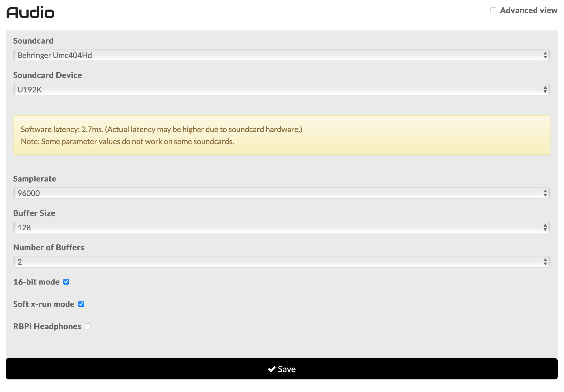The height and width of the screenshot is (392, 564).
Task: Open the Number of Buffers dropdown
Action: click(281, 262)
